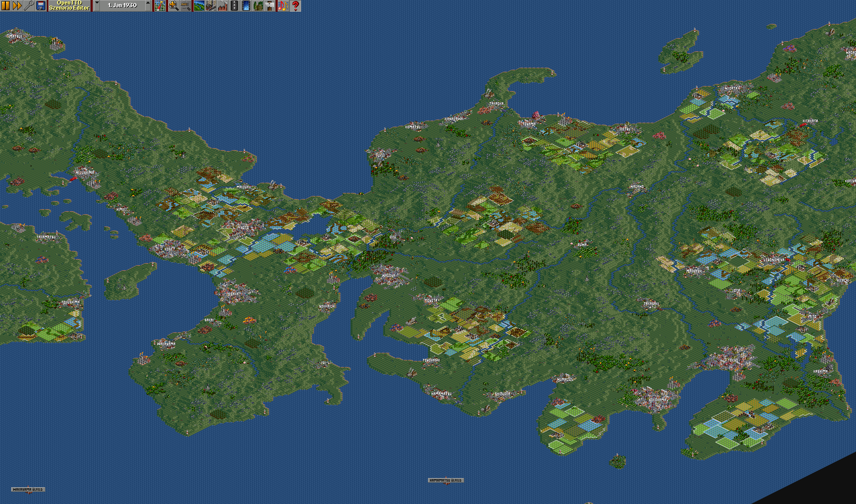856x504 pixels.
Task: Pause the game with the pause button
Action: click(x=6, y=6)
